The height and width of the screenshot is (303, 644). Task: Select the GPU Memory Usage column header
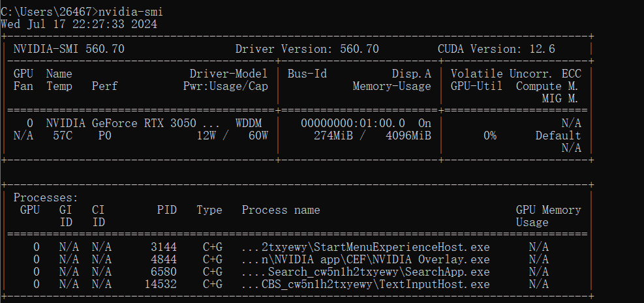(548, 216)
